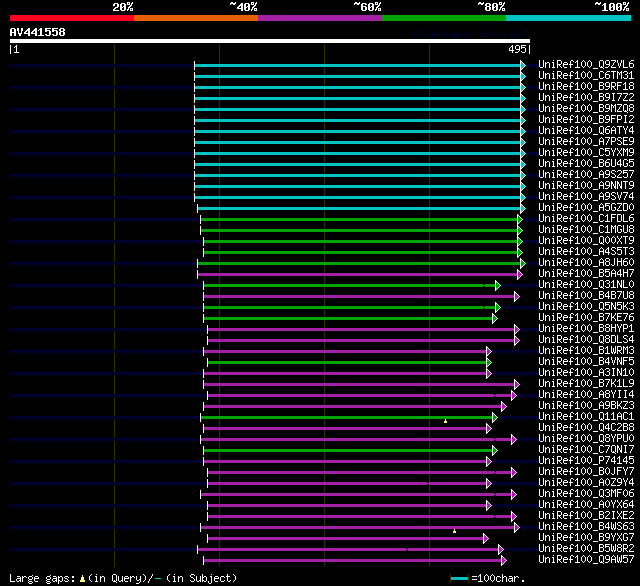Open hit UniRef100_B9I7Z2
The width and height of the screenshot is (640, 586).
click(586, 98)
